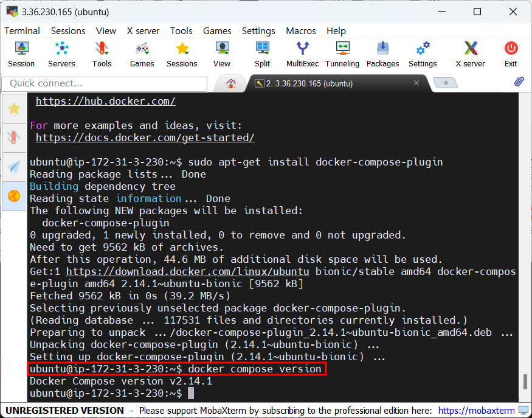Click 'UNREGISTERED VERSION' status text
The width and height of the screenshot is (532, 418).
(x=65, y=411)
